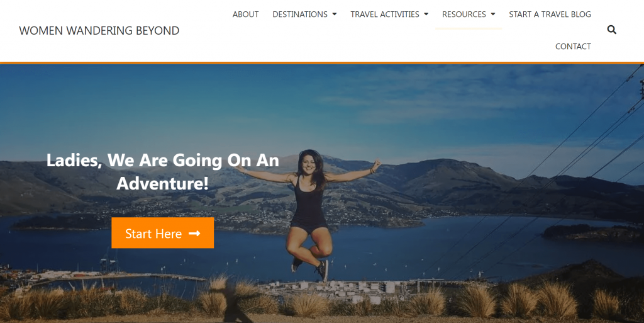The image size is (644, 323).
Task: Expand the Resources dropdown caret
Action: [493, 14]
